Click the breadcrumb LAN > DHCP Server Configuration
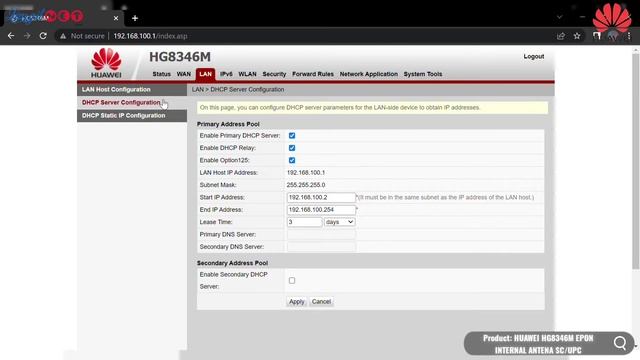Screen dimensions: 640x360 238,89
